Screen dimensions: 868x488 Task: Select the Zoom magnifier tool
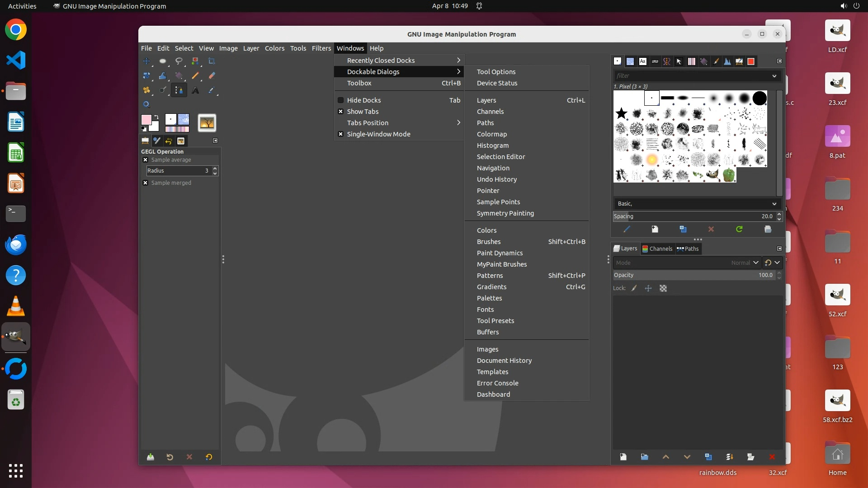[x=146, y=104]
